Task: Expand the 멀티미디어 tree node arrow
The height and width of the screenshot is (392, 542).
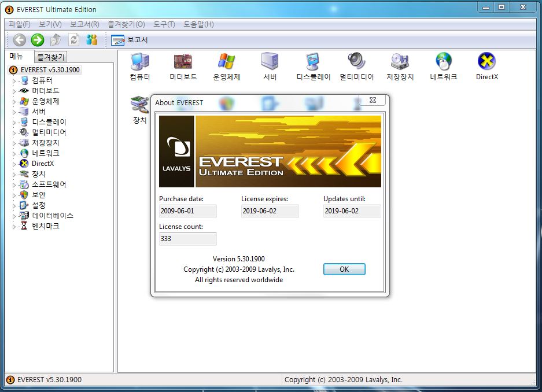Action: click(14, 133)
